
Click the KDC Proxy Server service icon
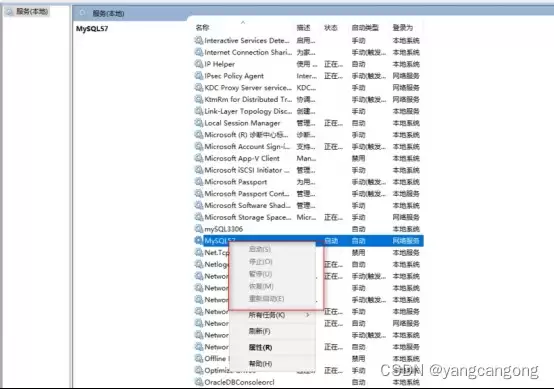[199, 87]
